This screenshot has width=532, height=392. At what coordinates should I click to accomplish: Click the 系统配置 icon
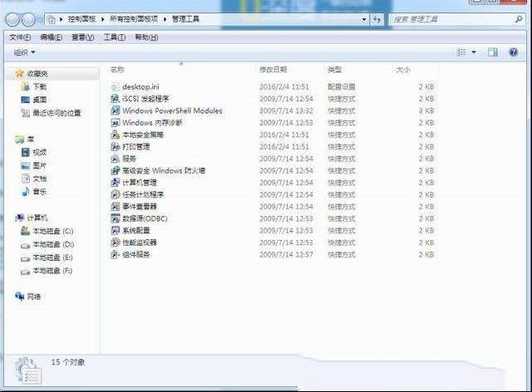click(116, 230)
